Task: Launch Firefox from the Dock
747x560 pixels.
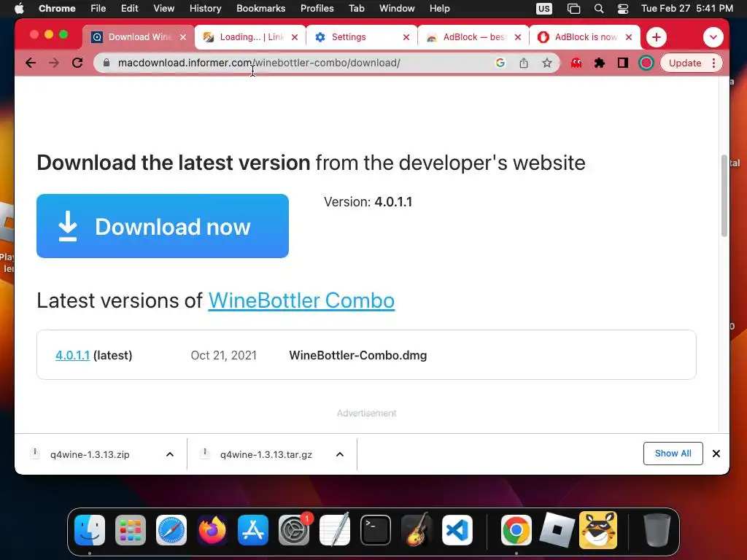Action: coord(212,530)
